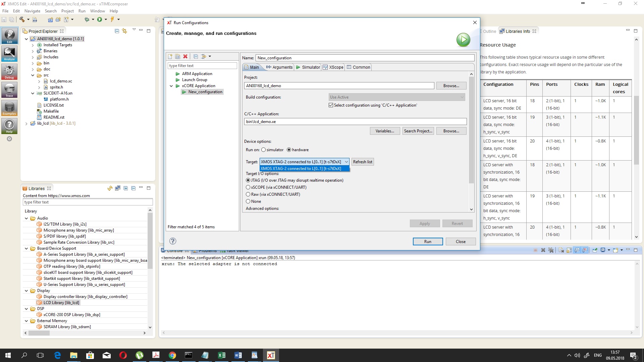Select the simulator Run on option
Image resolution: width=644 pixels, height=362 pixels.
[x=263, y=150]
